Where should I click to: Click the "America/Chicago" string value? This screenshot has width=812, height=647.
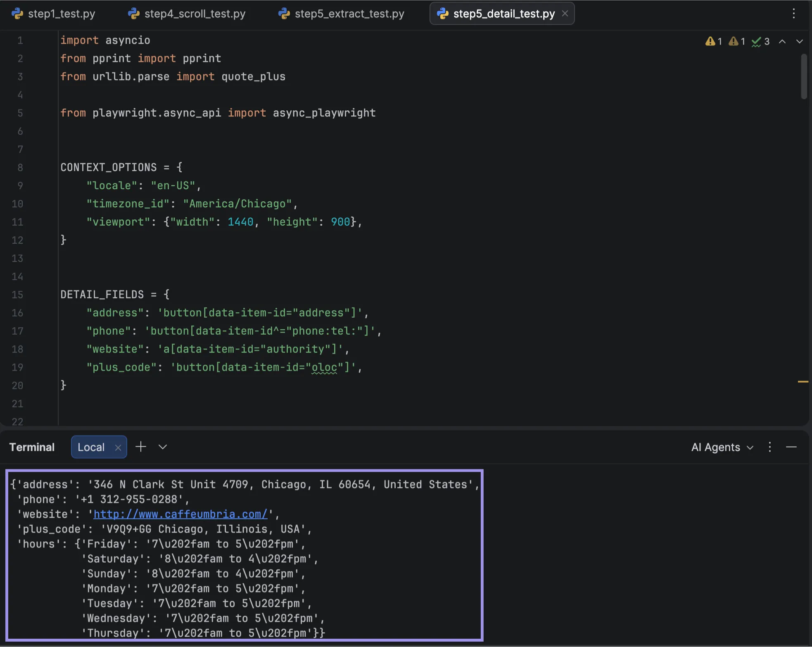point(237,204)
